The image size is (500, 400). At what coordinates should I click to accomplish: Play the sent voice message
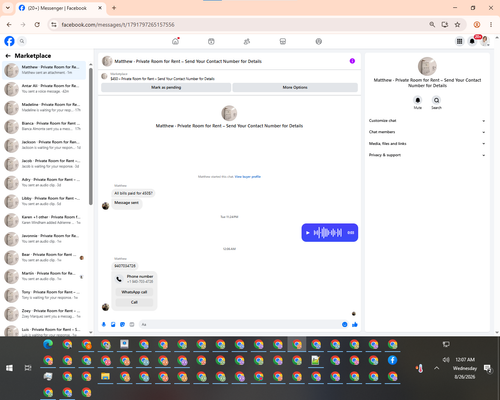[307, 233]
